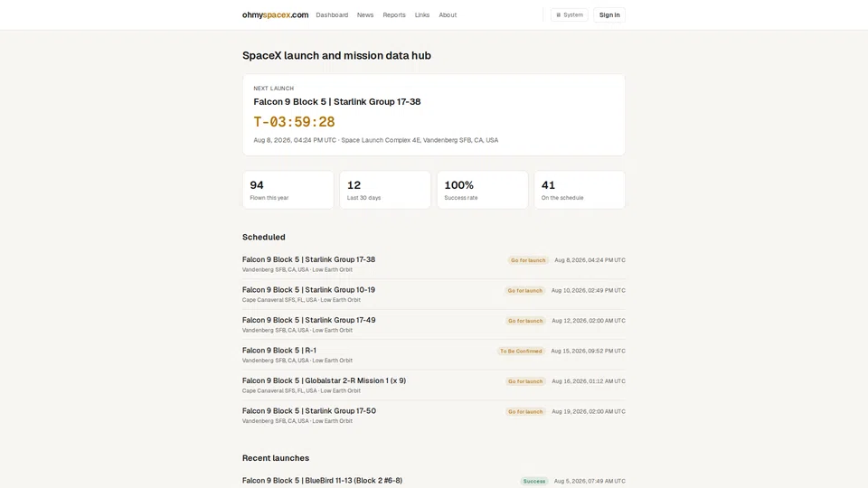The image size is (868, 488).
Task: Open scheduled Starlink Group 17-49 launch
Action: (x=433, y=324)
